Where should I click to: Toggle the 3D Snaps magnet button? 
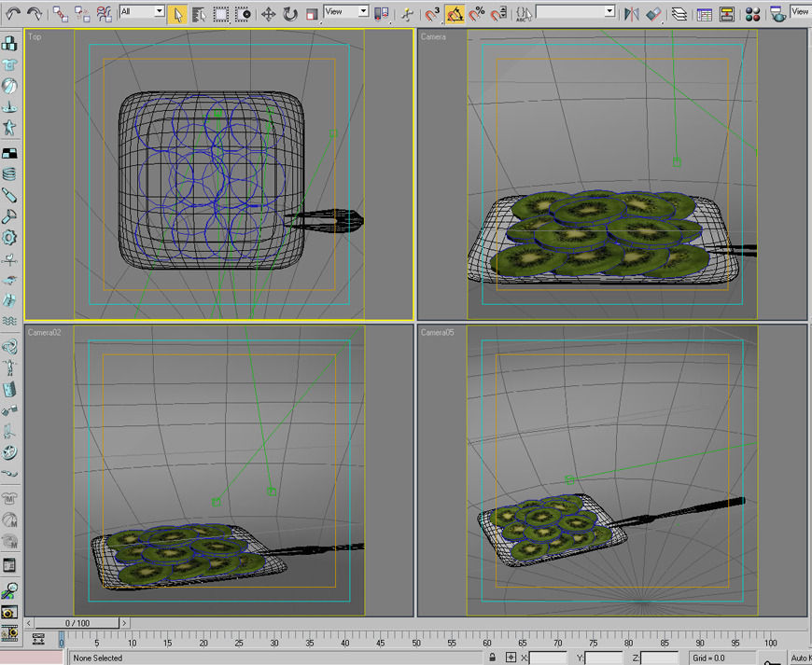(x=432, y=14)
